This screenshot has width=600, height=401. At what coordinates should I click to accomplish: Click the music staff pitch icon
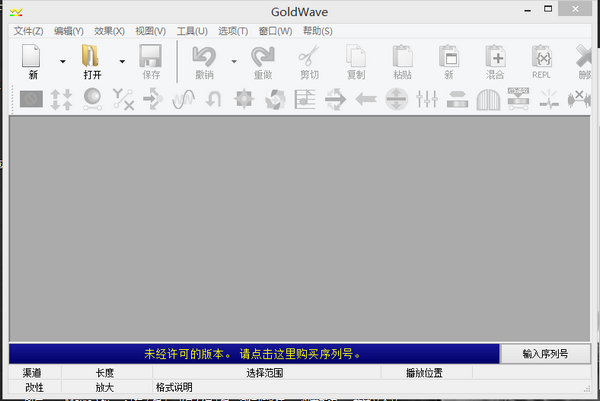pos(305,99)
